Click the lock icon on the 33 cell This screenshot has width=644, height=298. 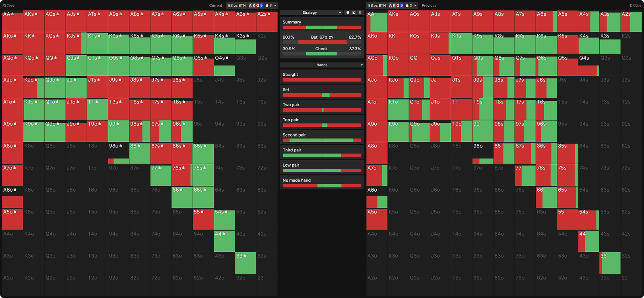(244, 256)
